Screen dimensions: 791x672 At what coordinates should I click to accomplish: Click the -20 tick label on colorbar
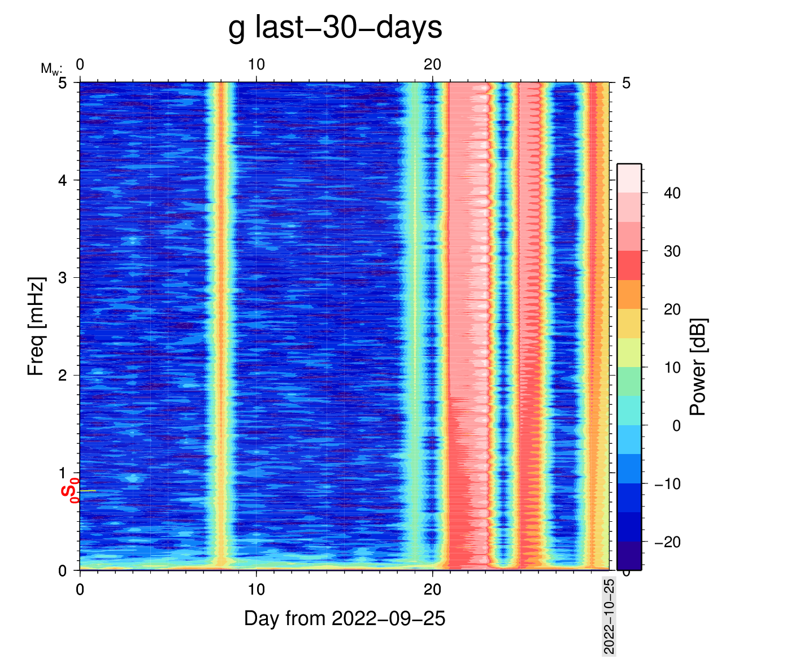click(x=667, y=542)
